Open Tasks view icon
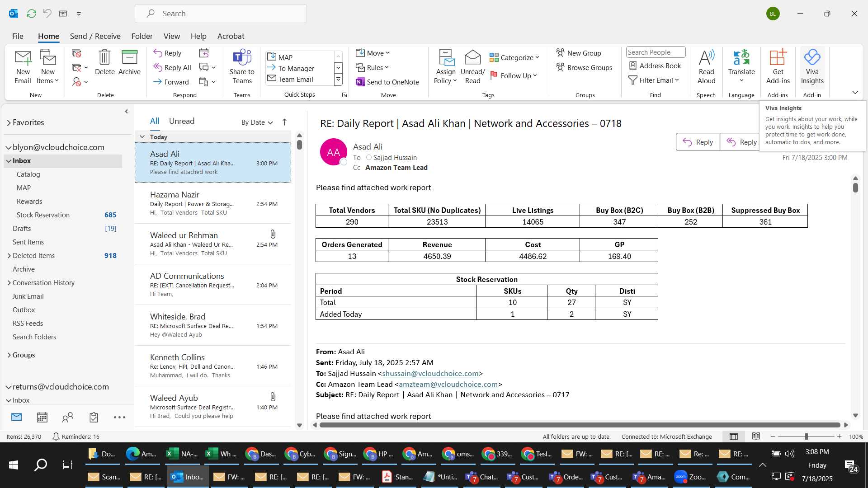 [x=94, y=417]
